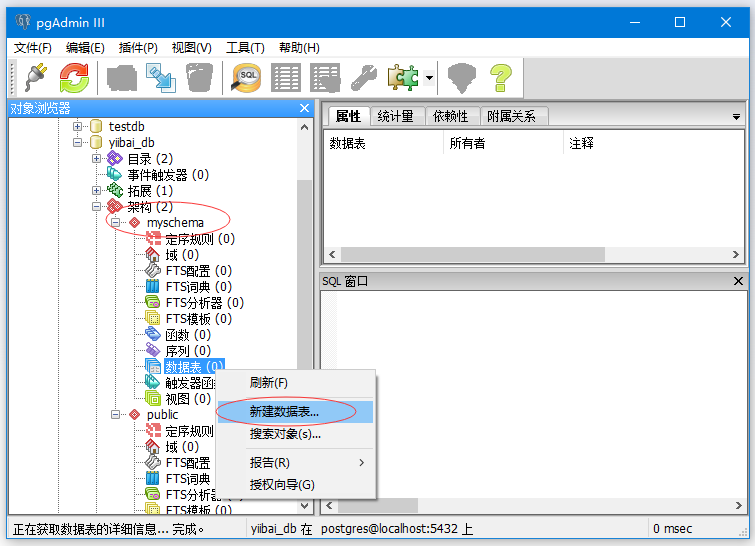Viewport: 755px width, 546px height.
Task: Click the add server connection plug icon
Action: pos(35,77)
